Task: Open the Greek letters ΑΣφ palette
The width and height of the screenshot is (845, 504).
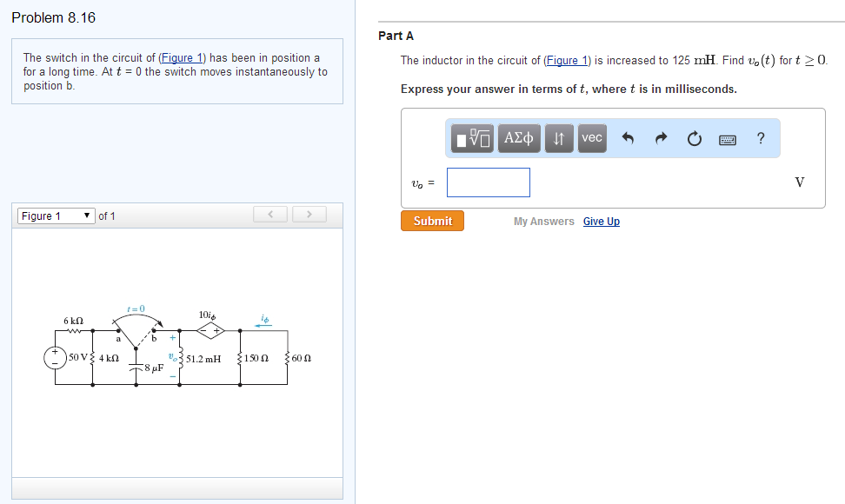Action: coord(518,138)
